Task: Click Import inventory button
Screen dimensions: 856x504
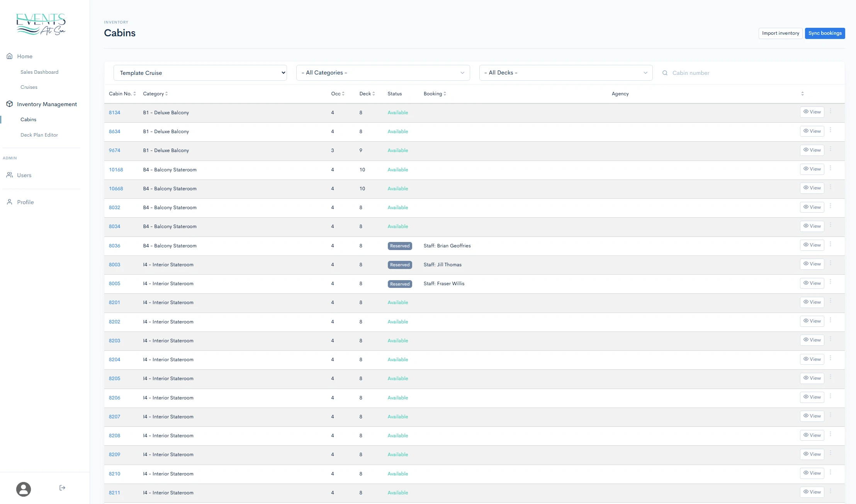Action: point(780,33)
